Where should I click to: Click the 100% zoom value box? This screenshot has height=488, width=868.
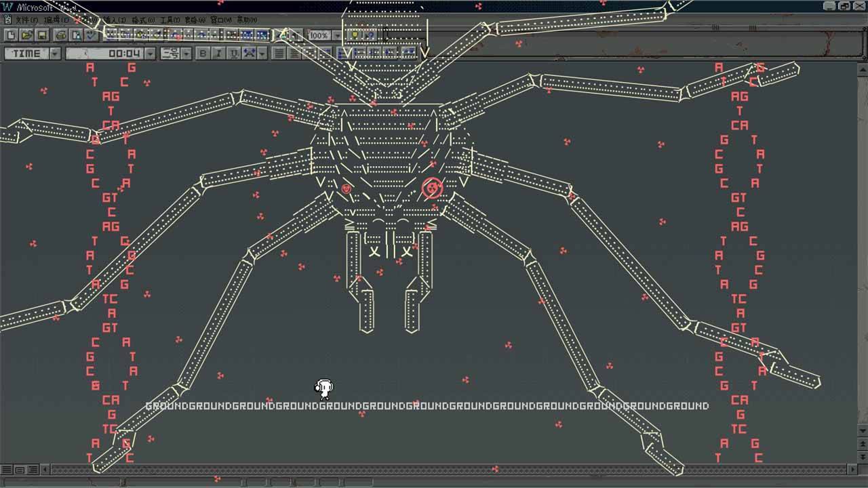tap(319, 35)
